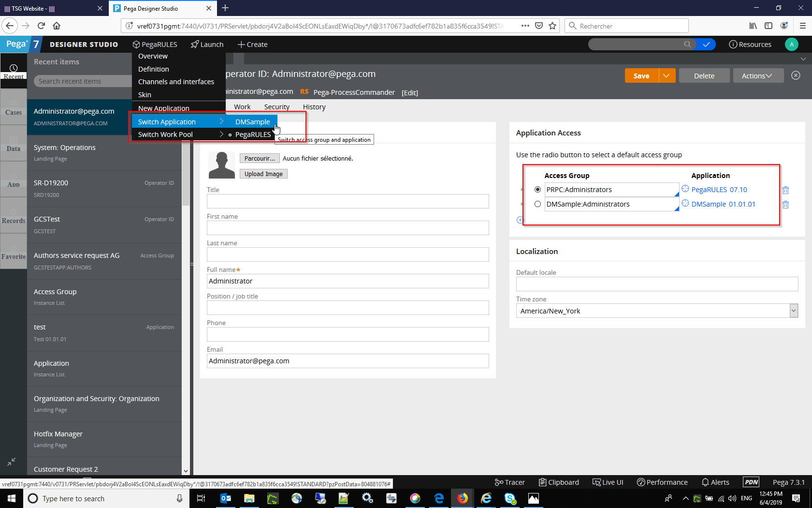
Task: View Alerts in developer toolbar
Action: pyautogui.click(x=715, y=482)
